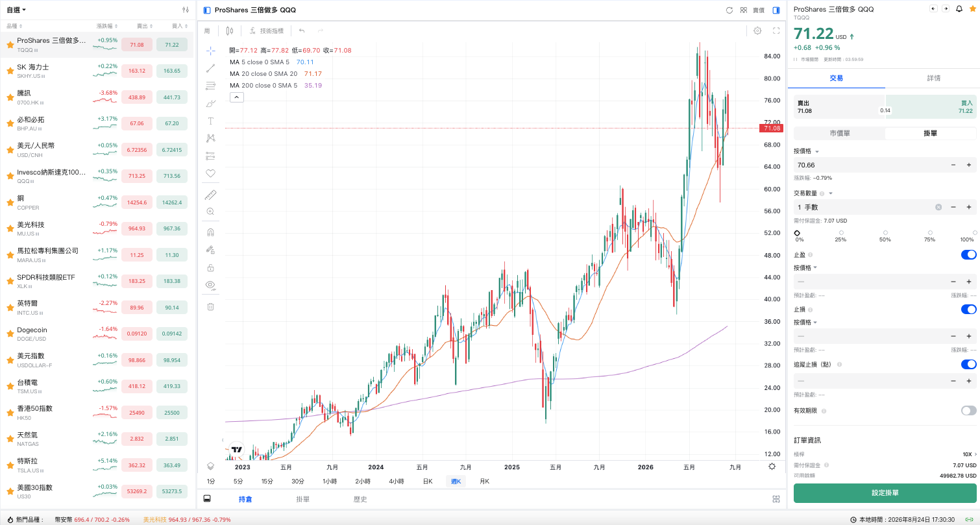The height and width of the screenshot is (525, 980).
Task: Click the heart icon in the drawing toolbar
Action: point(210,173)
